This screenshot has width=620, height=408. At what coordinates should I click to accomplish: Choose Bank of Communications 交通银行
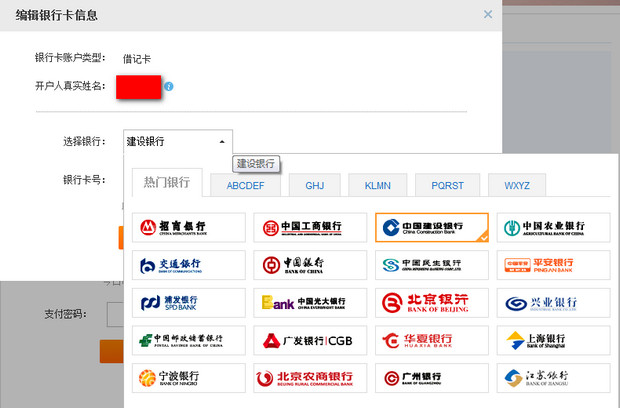[x=189, y=265]
